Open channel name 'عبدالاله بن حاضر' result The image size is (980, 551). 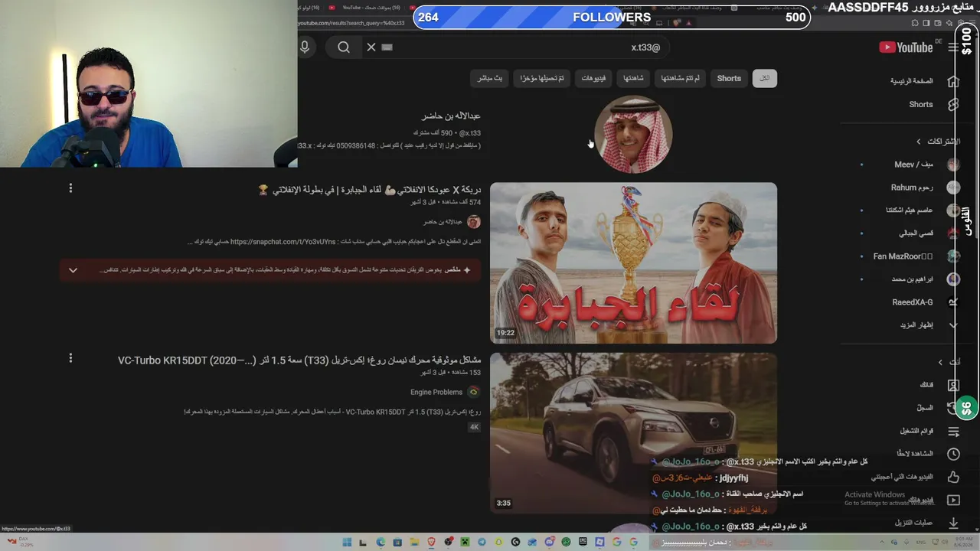click(x=451, y=116)
